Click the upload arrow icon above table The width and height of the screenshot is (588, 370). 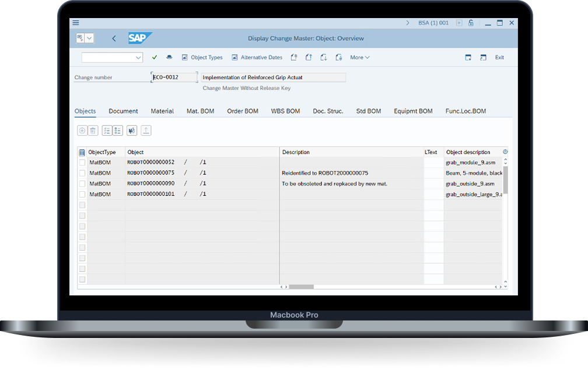point(146,131)
